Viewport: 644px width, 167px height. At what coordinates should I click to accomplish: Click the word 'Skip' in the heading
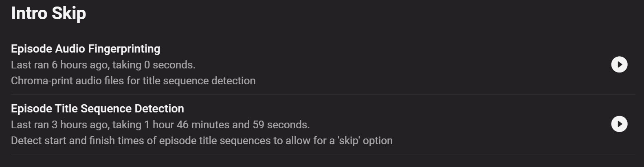coord(68,13)
